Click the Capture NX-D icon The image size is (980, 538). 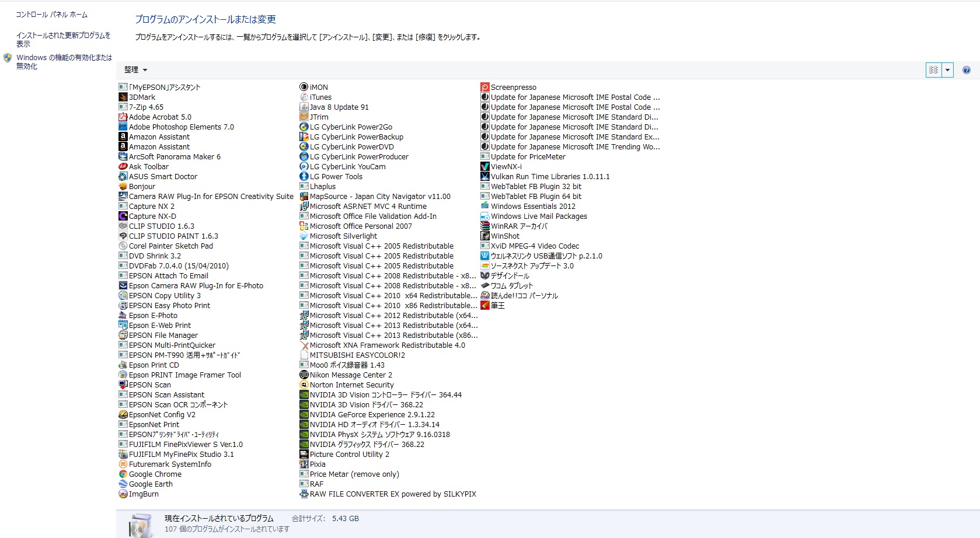tap(123, 216)
